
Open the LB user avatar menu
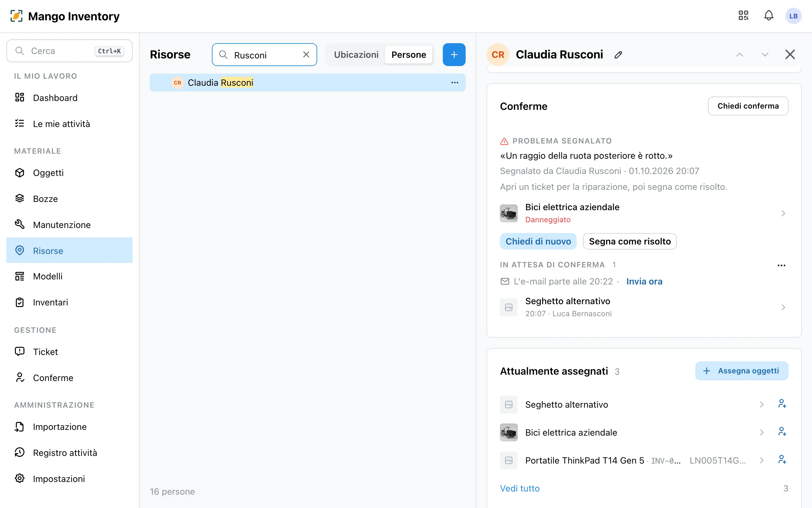click(793, 16)
